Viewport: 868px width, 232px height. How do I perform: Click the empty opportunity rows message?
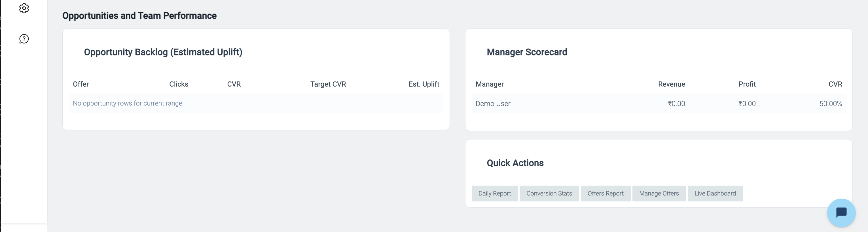[x=128, y=103]
